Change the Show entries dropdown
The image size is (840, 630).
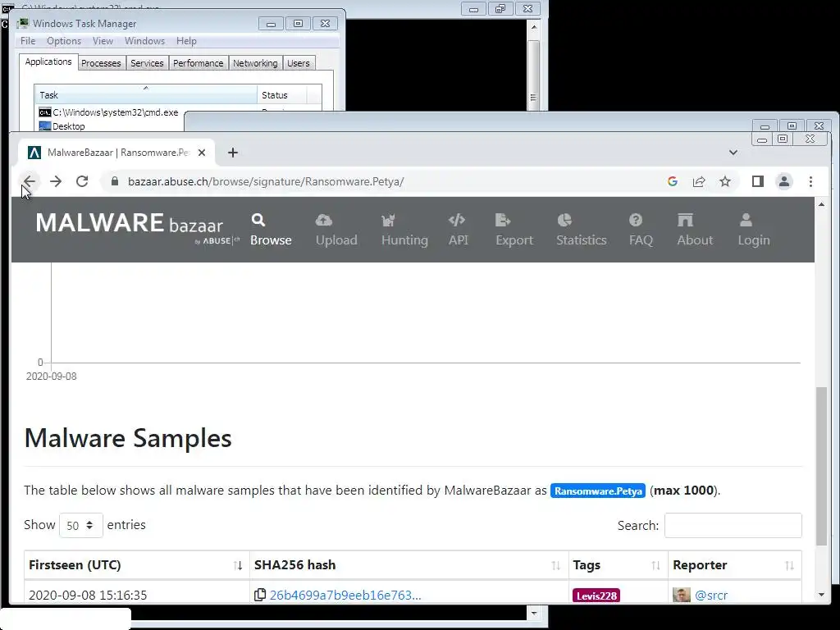(x=81, y=525)
